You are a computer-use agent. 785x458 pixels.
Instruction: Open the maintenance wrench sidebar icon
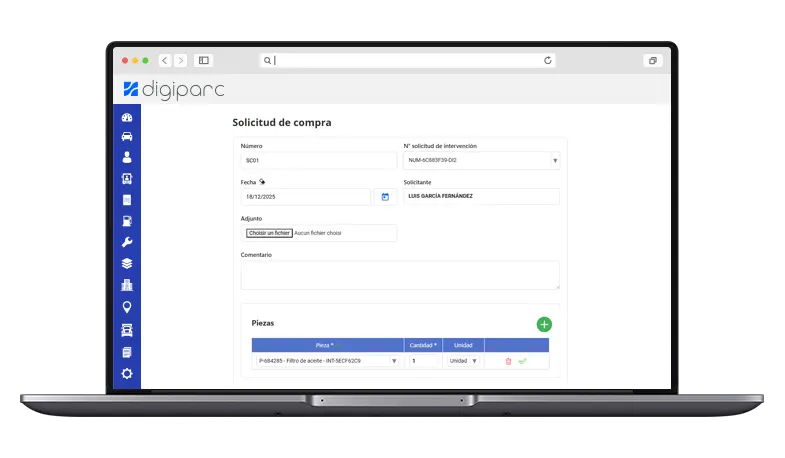click(x=127, y=243)
